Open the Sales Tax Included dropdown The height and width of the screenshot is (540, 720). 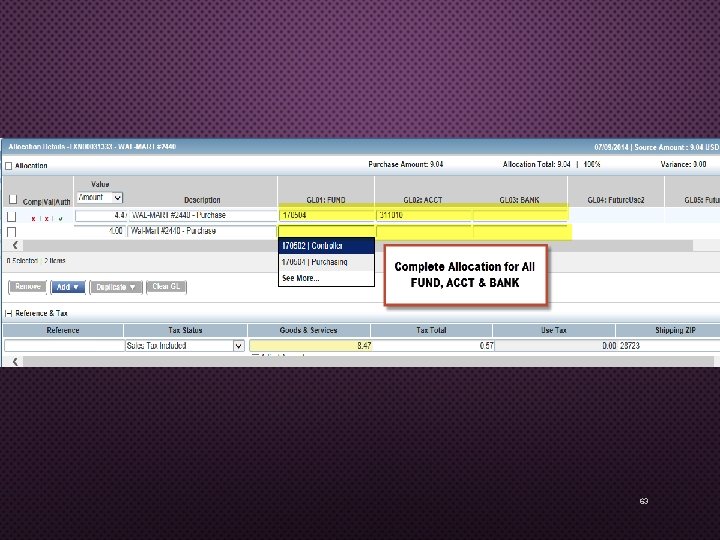point(239,346)
